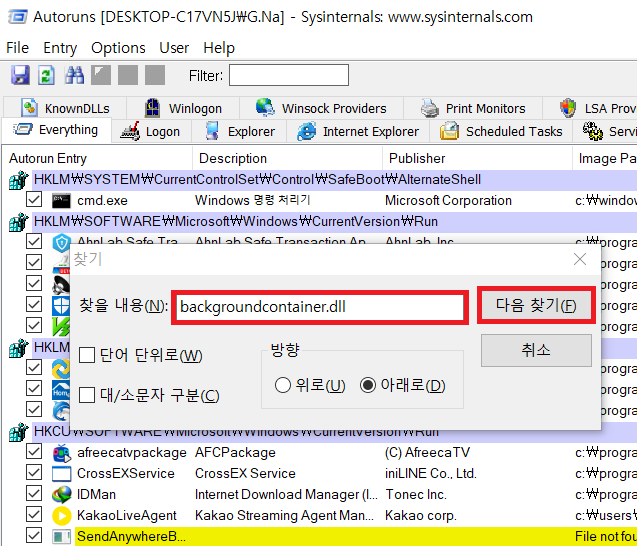Uncheck the afreecatvpackage entry checkbox

click(34, 452)
